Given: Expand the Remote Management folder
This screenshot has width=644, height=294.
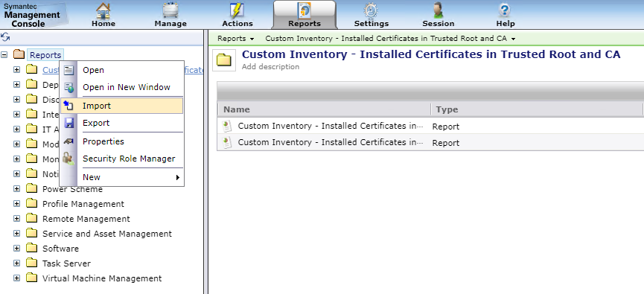Looking at the screenshot, I should click(16, 218).
